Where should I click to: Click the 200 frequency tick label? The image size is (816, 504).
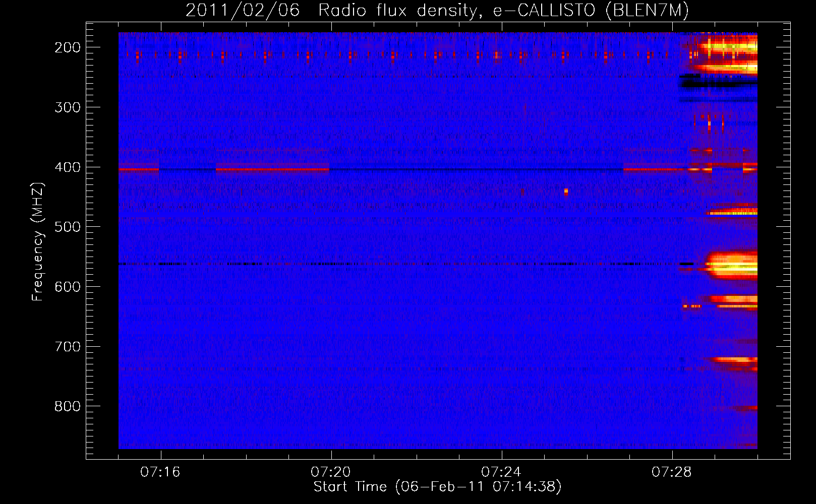point(68,47)
